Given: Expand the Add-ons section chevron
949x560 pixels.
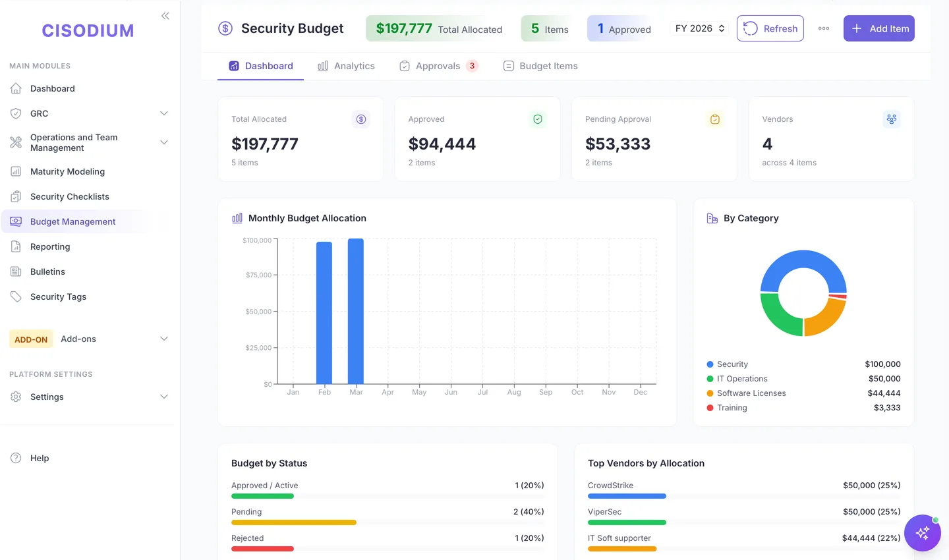Looking at the screenshot, I should point(164,339).
